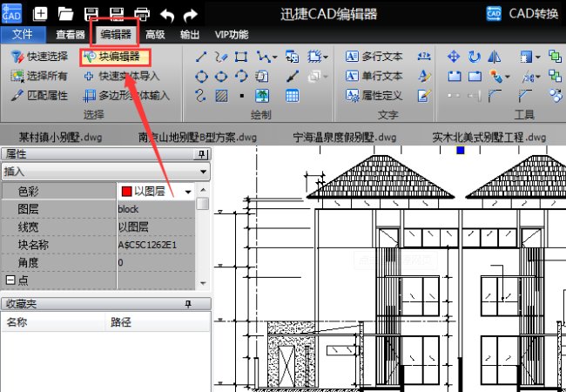566x392 pixels.
Task: Insert a table with the grid icon
Action: [292, 96]
